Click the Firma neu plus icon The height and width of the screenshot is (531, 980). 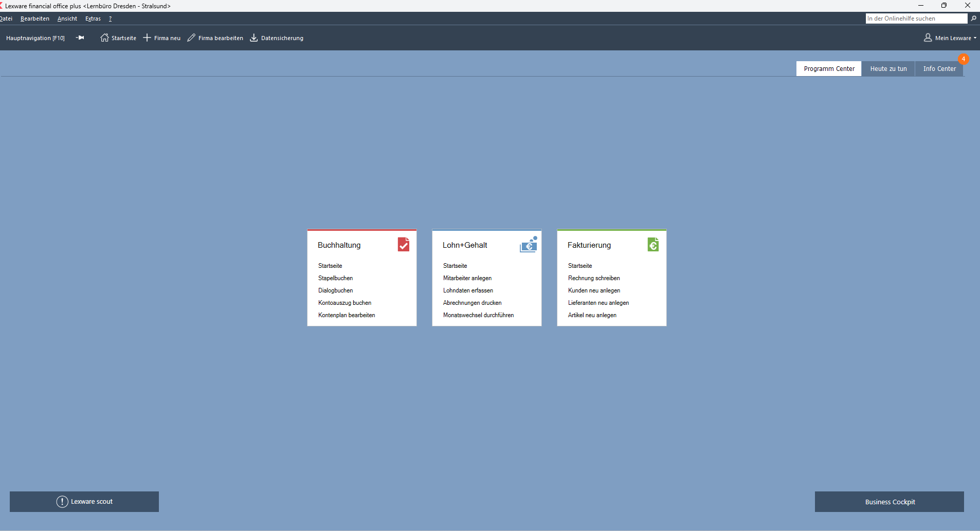pos(147,38)
